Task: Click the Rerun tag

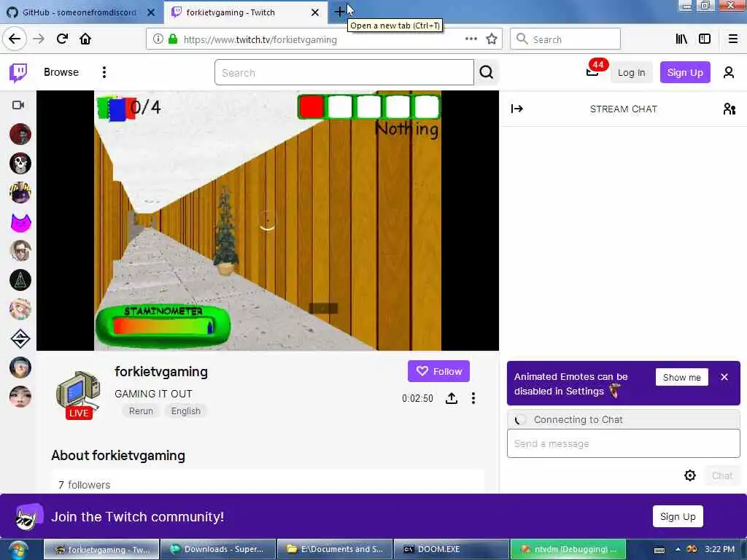Action: pyautogui.click(x=141, y=411)
